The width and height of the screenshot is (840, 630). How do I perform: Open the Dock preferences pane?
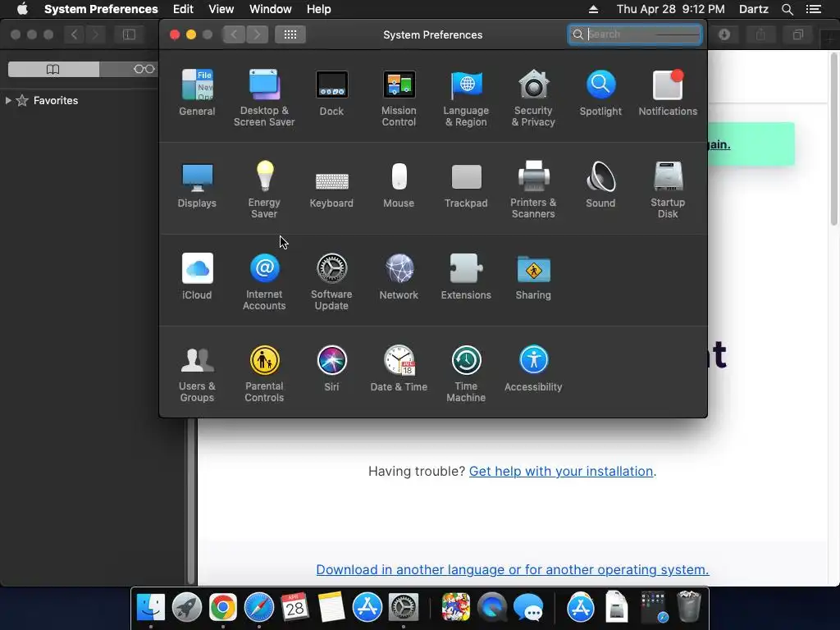pyautogui.click(x=331, y=93)
